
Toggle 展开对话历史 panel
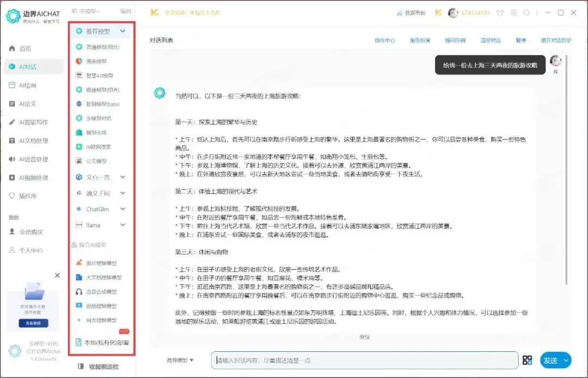(555, 40)
